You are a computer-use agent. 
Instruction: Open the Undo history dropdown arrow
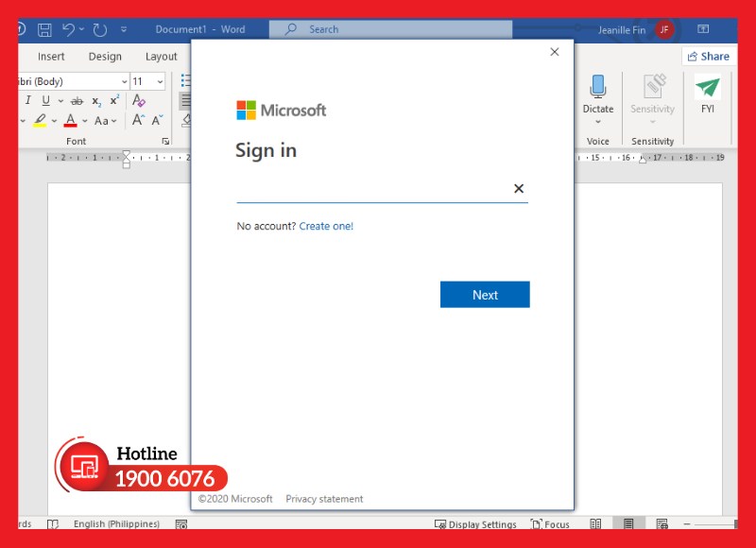(81, 29)
